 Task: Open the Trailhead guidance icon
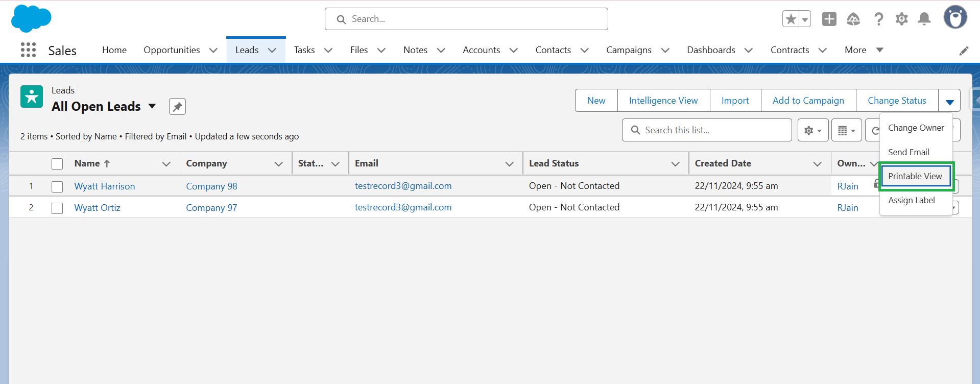pos(853,19)
